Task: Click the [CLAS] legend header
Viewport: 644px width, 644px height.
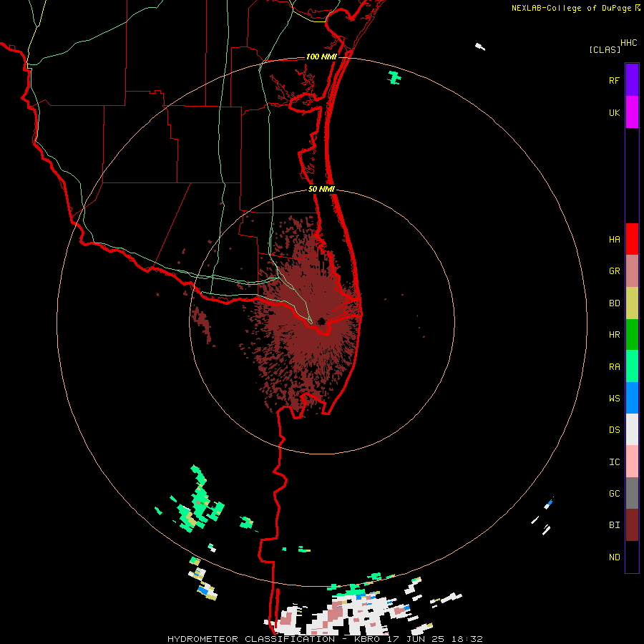Action: point(605,50)
